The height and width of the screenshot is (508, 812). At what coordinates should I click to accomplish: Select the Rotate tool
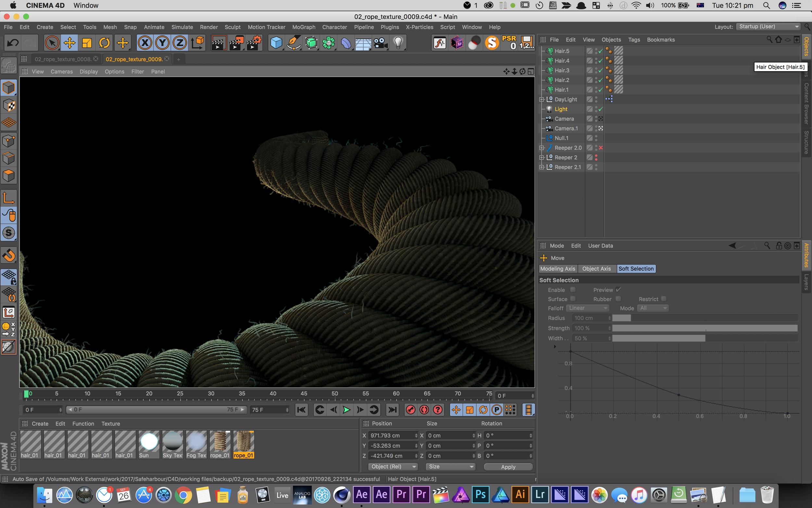pos(104,43)
